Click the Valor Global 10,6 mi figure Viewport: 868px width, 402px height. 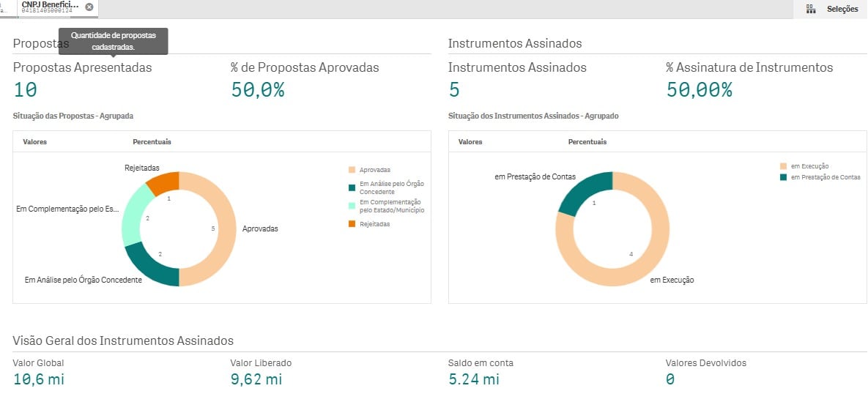38,379
